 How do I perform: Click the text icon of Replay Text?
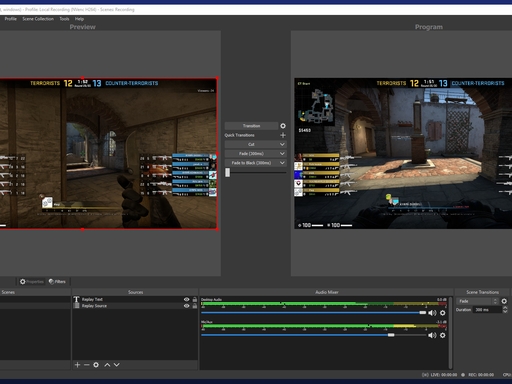76,299
